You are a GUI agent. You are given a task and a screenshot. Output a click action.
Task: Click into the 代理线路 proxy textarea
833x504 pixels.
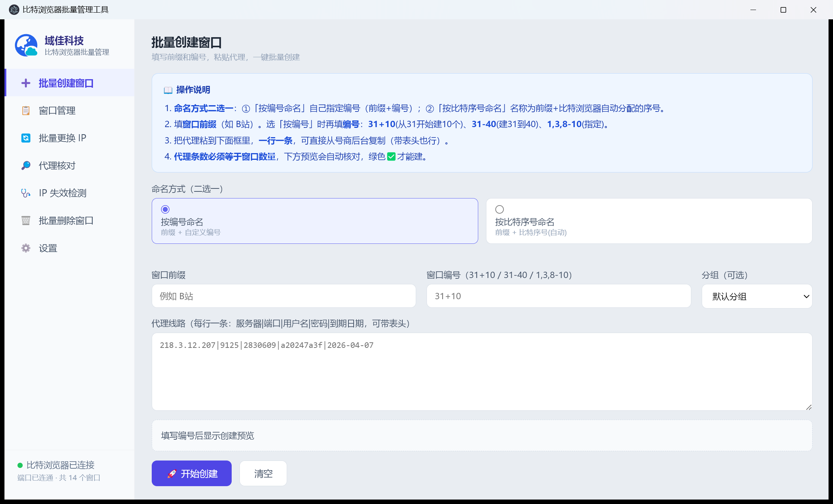[482, 372]
